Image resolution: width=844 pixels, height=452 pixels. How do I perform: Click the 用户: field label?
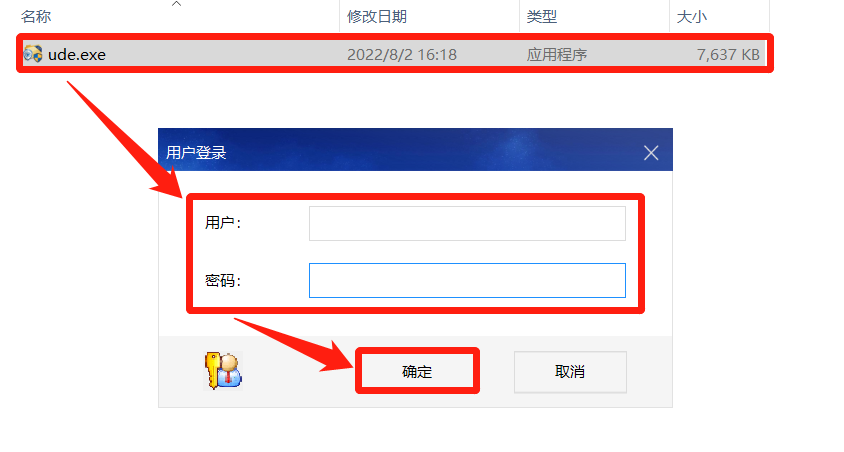point(223,222)
